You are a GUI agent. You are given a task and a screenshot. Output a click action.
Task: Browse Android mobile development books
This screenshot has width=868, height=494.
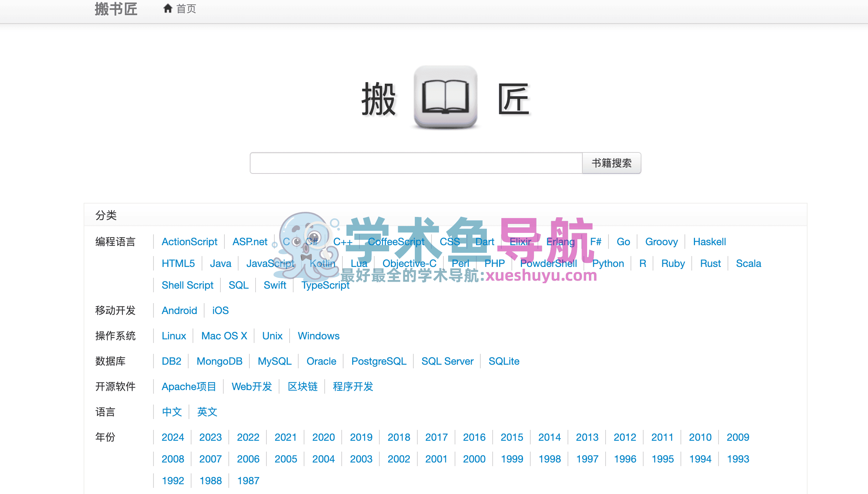pos(179,310)
